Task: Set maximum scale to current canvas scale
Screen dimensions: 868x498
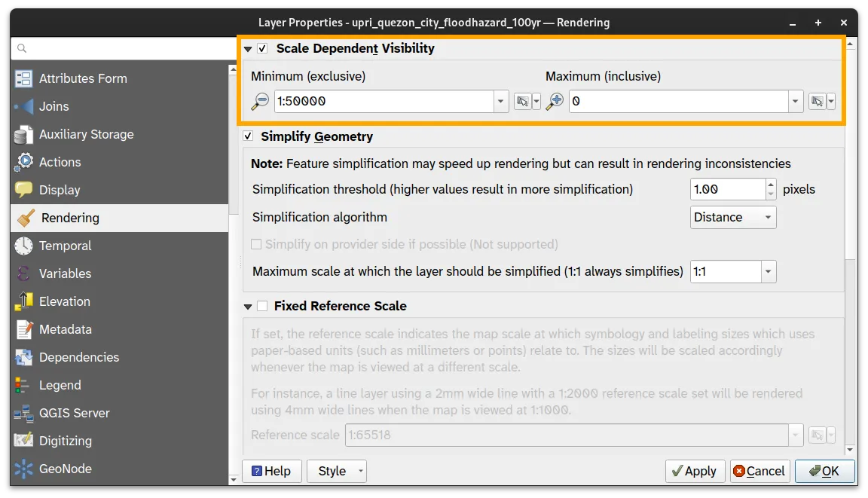Action: click(817, 102)
